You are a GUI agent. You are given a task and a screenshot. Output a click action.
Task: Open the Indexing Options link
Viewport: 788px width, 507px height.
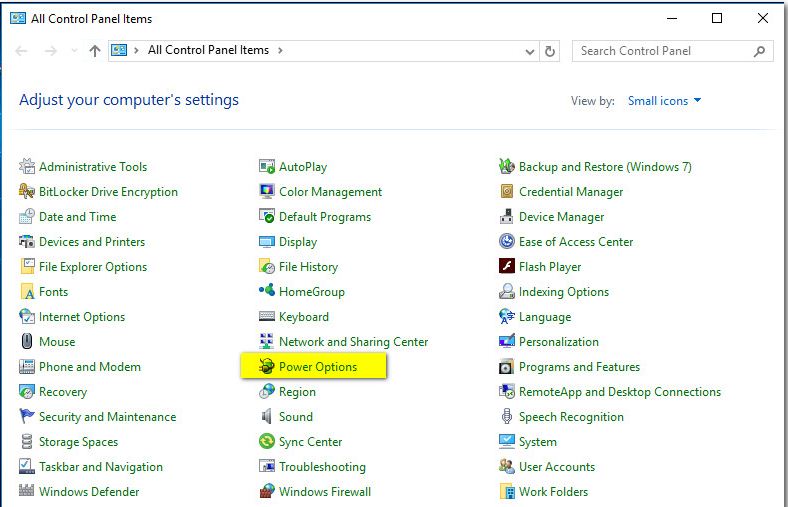[564, 292]
